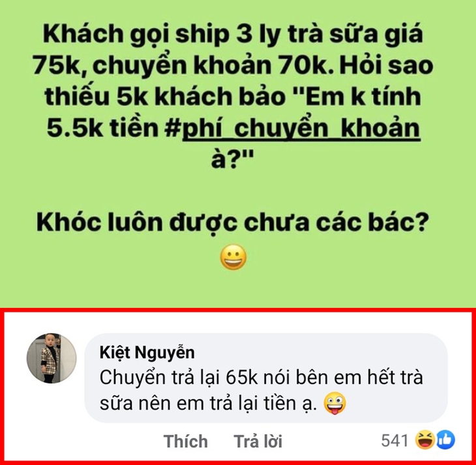Viewport: 476px width, 465px height.
Task: Click the "sữa nên em trả lại tiền ạ." line
Action: click(209, 404)
